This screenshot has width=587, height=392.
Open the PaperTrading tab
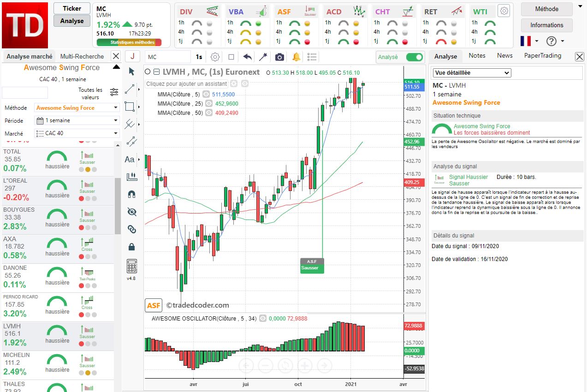[543, 55]
